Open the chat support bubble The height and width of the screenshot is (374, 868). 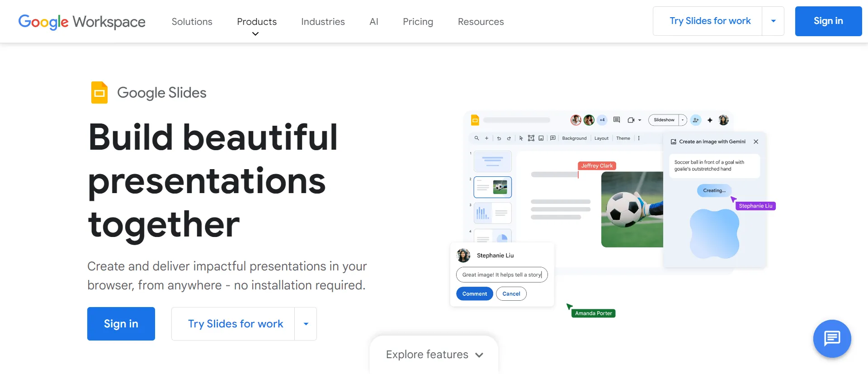(832, 338)
